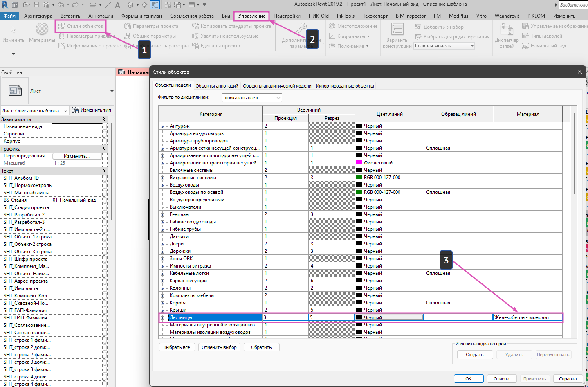Open Диспетчер связей (Manage Links)
The width and height of the screenshot is (588, 387).
coord(507,36)
